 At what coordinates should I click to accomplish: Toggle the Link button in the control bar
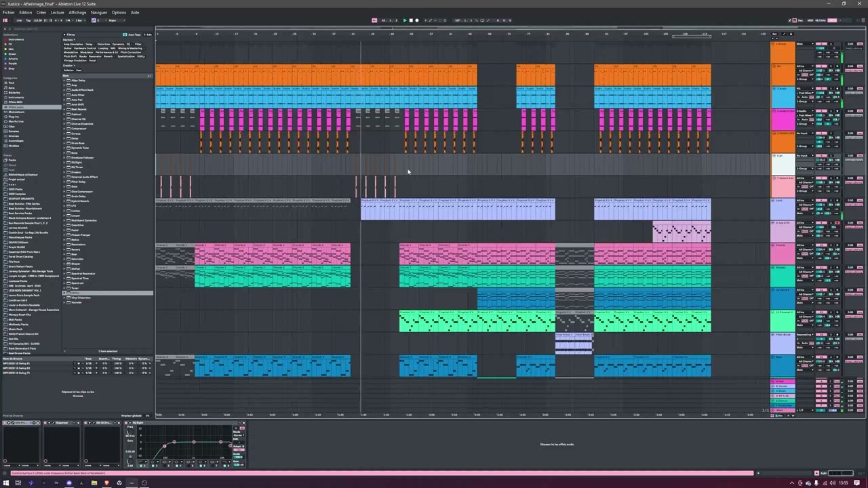pyautogui.click(x=19, y=20)
